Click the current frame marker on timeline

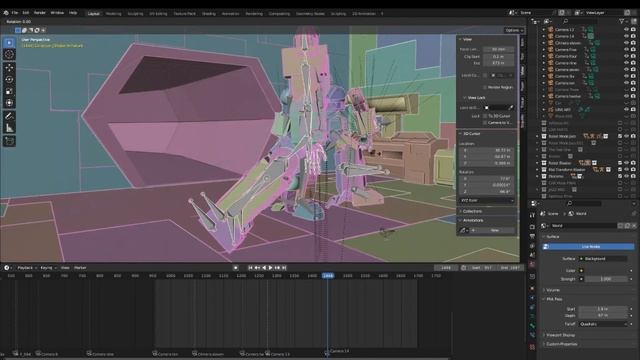(x=328, y=276)
